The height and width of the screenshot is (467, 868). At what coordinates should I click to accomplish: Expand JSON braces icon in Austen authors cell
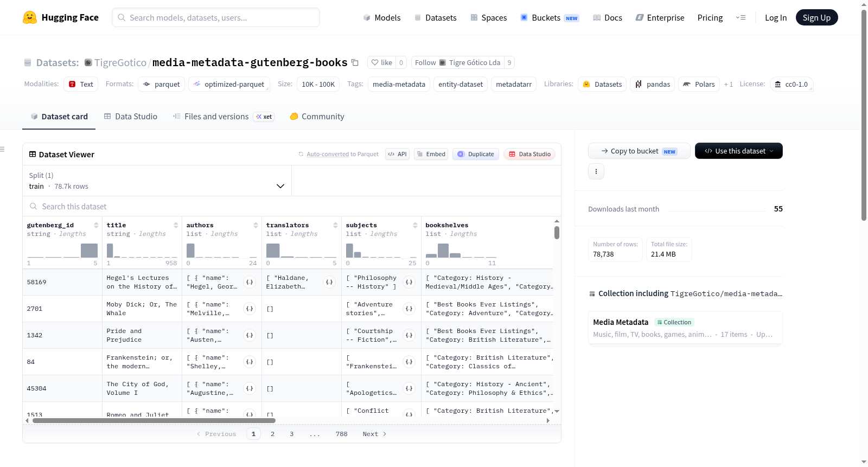tap(250, 335)
